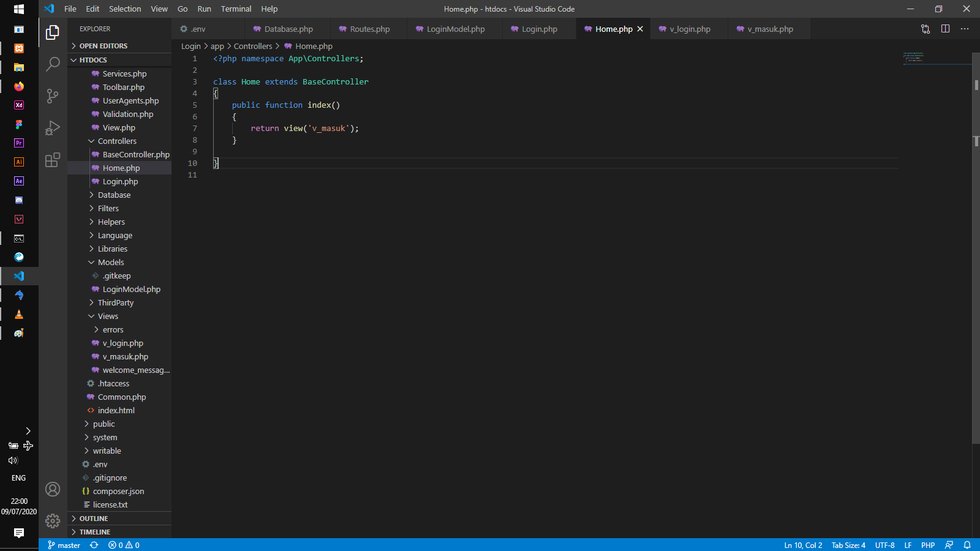Click VS Code logo in title bar

click(x=49, y=9)
